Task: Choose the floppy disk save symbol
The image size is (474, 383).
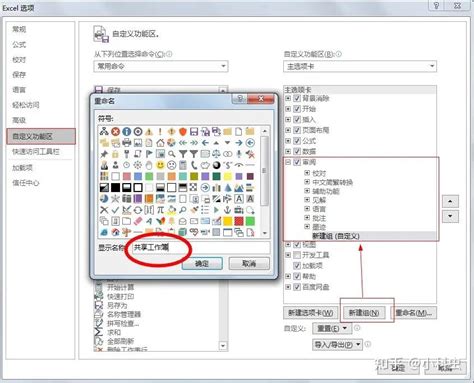Action: tap(194, 132)
